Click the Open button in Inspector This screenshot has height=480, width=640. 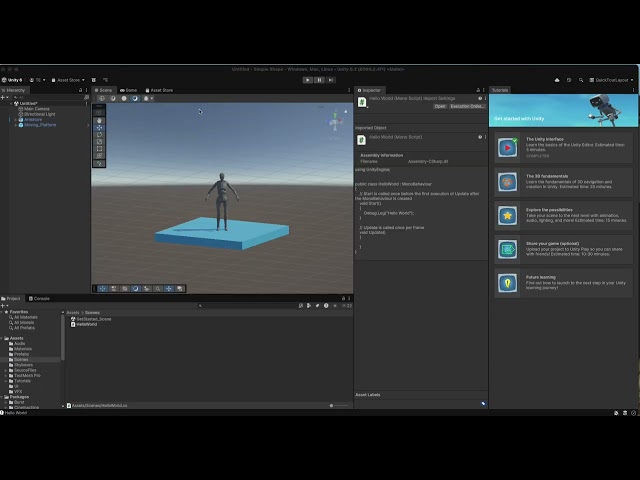[x=440, y=106]
